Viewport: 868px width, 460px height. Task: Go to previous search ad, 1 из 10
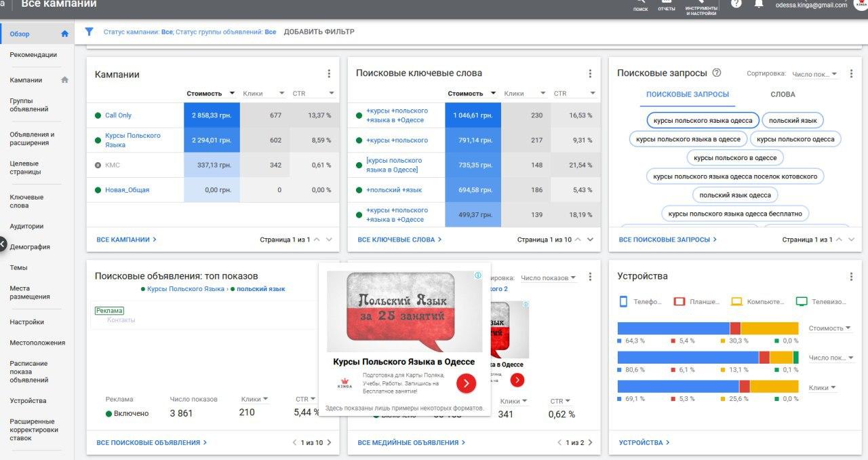295,442
